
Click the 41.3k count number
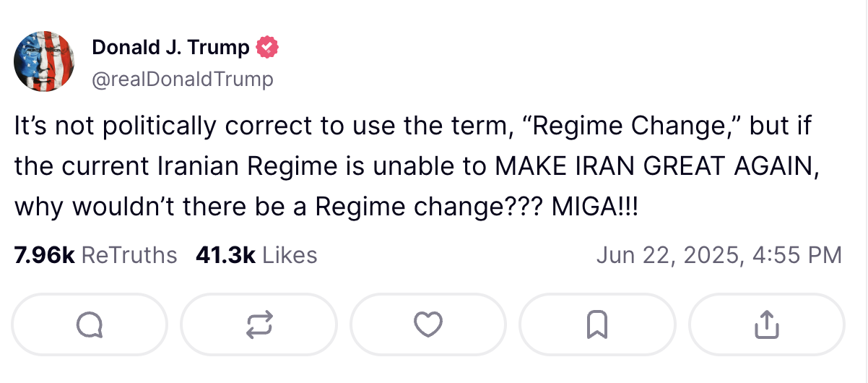coord(225,255)
